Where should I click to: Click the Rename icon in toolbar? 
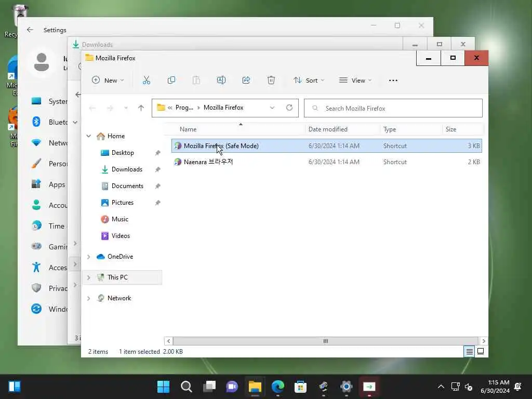coord(221,81)
